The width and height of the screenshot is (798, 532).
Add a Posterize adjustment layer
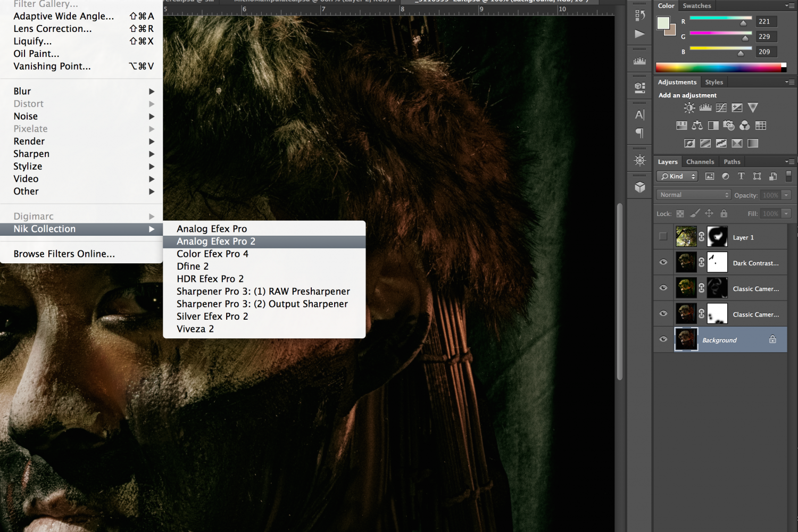[705, 143]
